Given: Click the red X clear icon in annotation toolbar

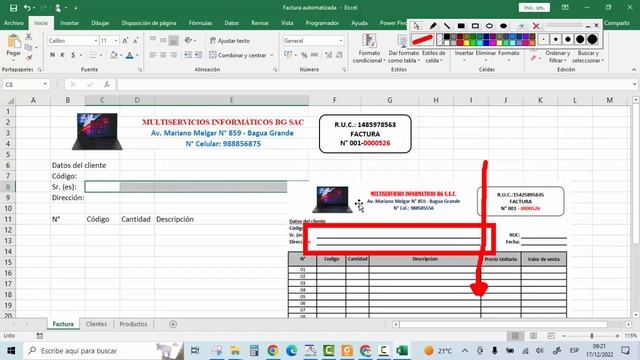Looking at the screenshot, I should tap(536, 26).
